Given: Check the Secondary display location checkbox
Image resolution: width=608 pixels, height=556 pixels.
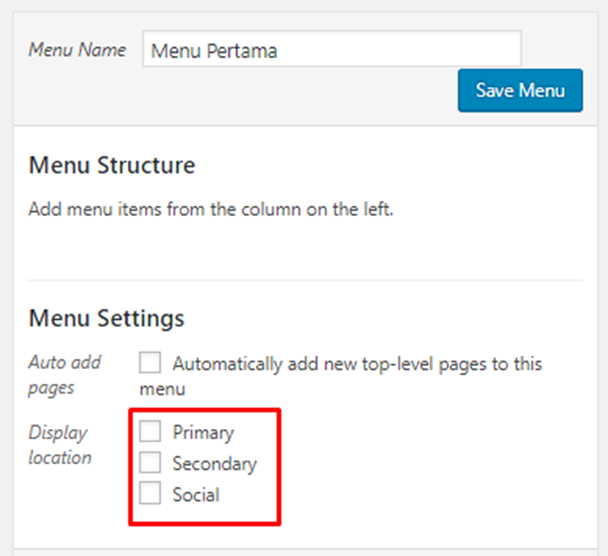Looking at the screenshot, I should pos(150,463).
